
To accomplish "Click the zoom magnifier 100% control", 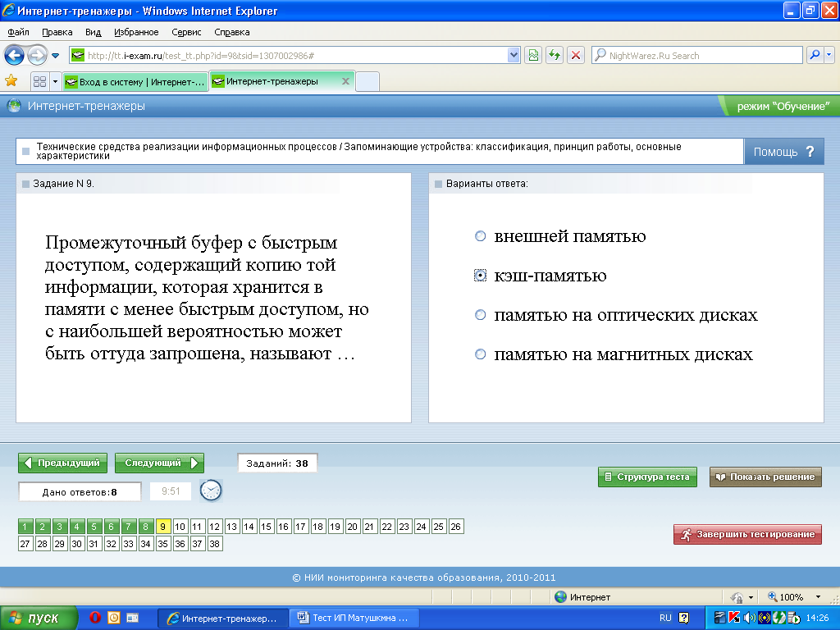I will [x=785, y=597].
